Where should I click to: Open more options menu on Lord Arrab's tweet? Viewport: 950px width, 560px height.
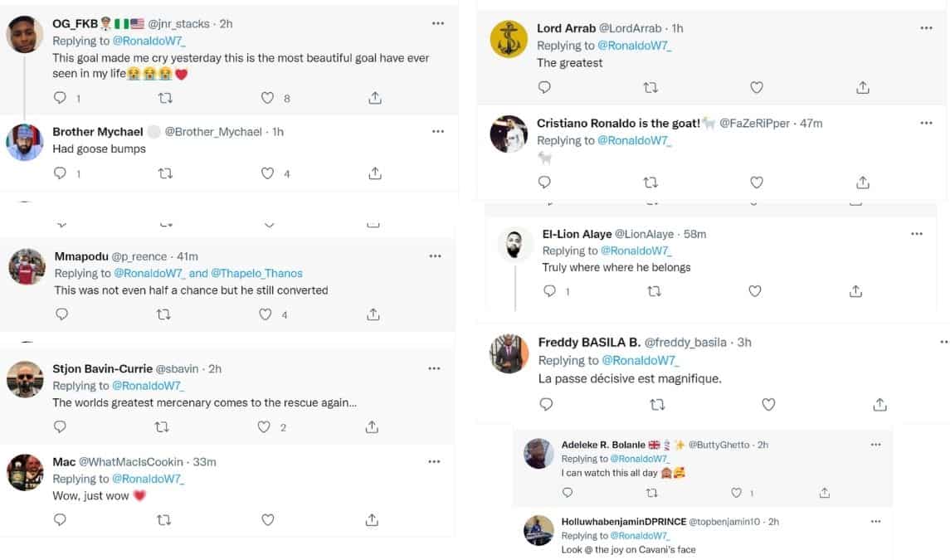point(926,28)
